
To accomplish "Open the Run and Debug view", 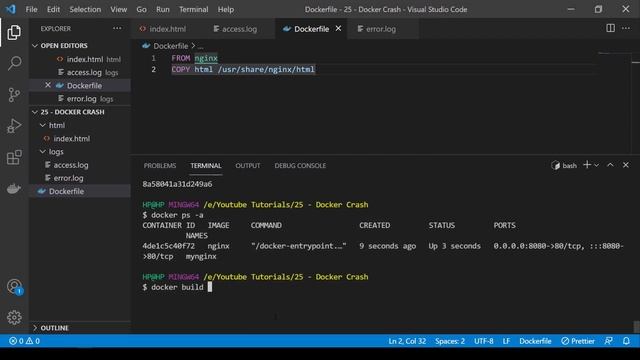I will tap(14, 126).
